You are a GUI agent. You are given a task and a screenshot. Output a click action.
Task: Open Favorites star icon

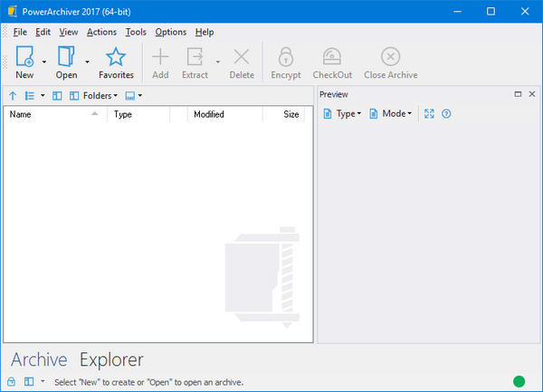point(116,57)
